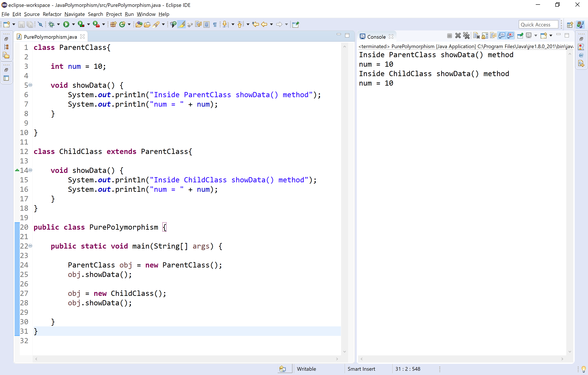Open the Quick Access search field
This screenshot has width=588, height=375.
click(538, 25)
